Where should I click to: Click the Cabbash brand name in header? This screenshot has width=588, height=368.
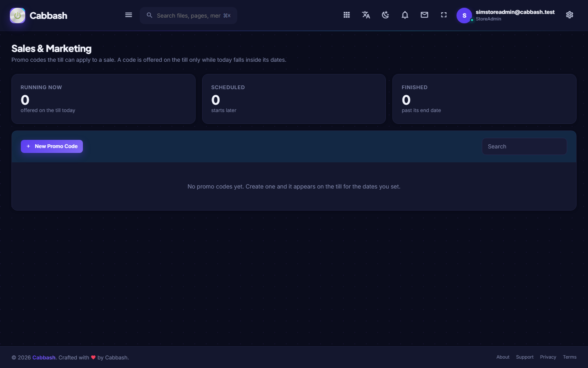point(48,16)
